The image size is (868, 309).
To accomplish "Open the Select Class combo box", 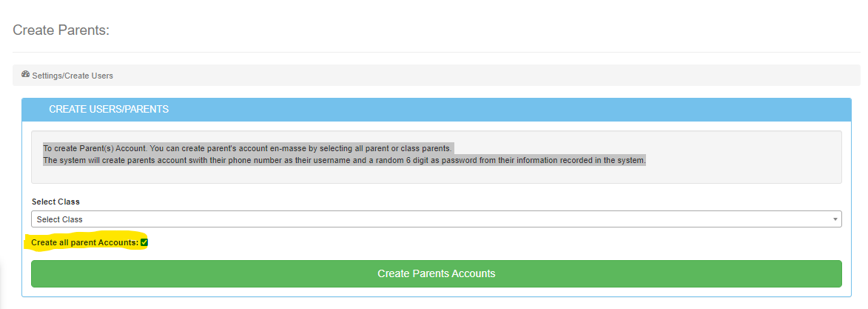I will click(436, 219).
